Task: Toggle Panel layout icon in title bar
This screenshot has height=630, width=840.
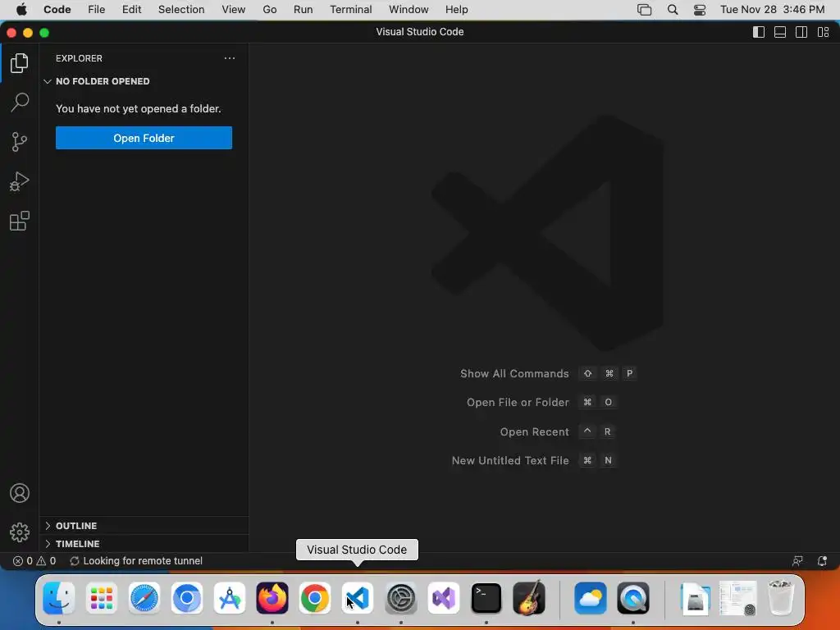Action: (780, 32)
